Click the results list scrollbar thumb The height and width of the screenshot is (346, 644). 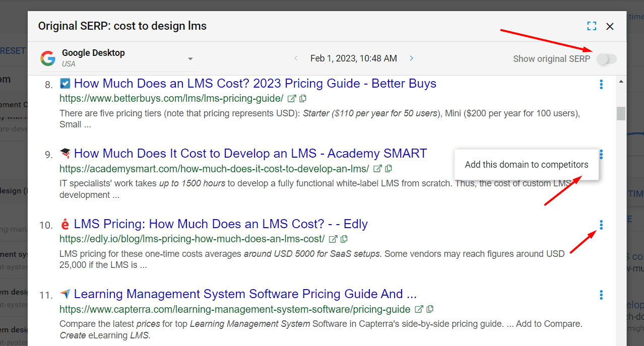621,113
